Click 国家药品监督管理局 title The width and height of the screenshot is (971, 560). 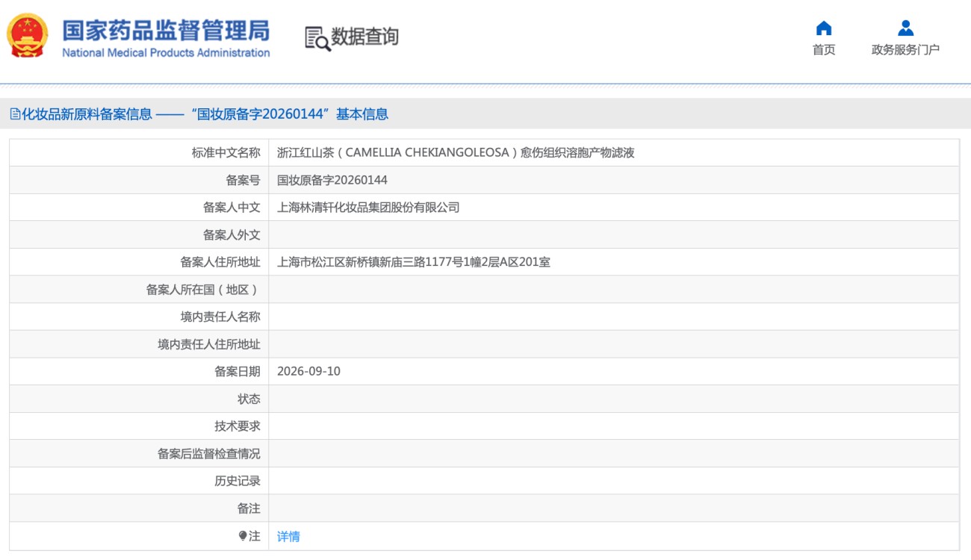[x=166, y=31]
